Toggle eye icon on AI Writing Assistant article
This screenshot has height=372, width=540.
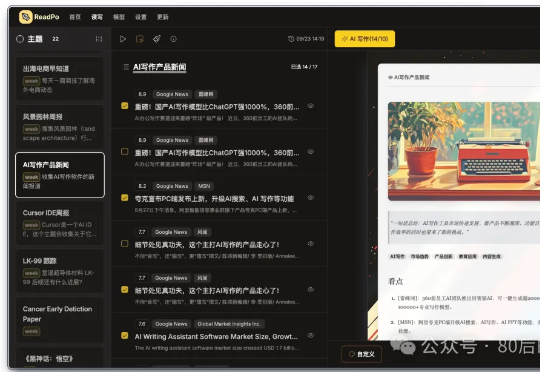point(311,335)
